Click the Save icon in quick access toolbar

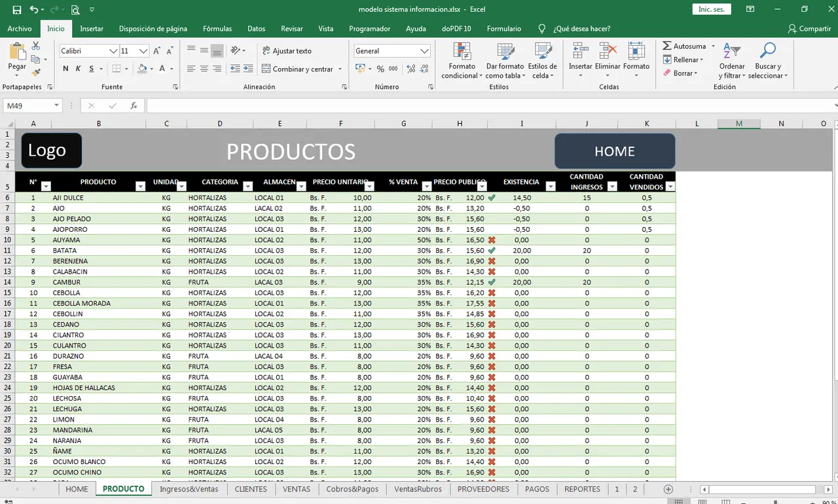point(17,10)
